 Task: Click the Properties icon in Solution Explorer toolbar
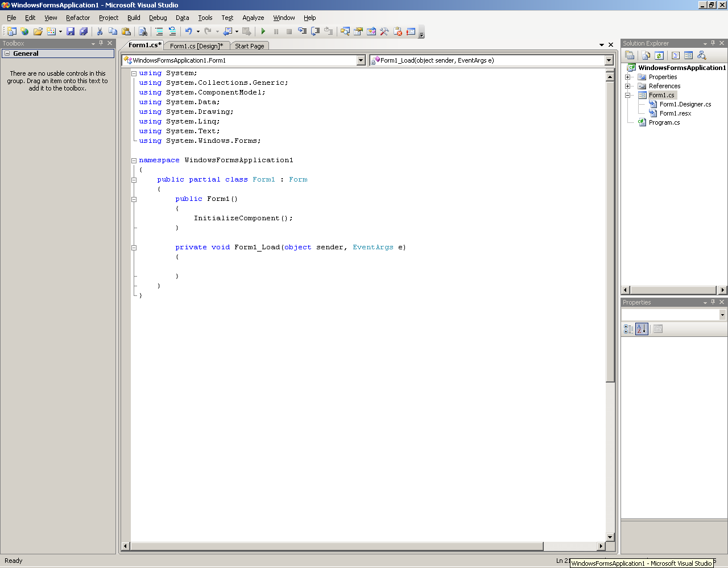point(630,55)
